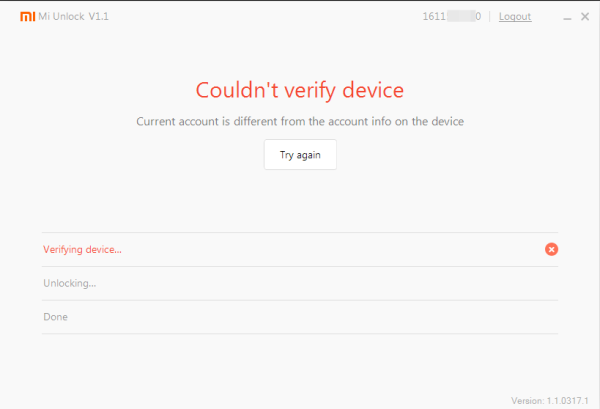The image size is (600, 409).
Task: Log out via the Logout link
Action: tap(515, 16)
